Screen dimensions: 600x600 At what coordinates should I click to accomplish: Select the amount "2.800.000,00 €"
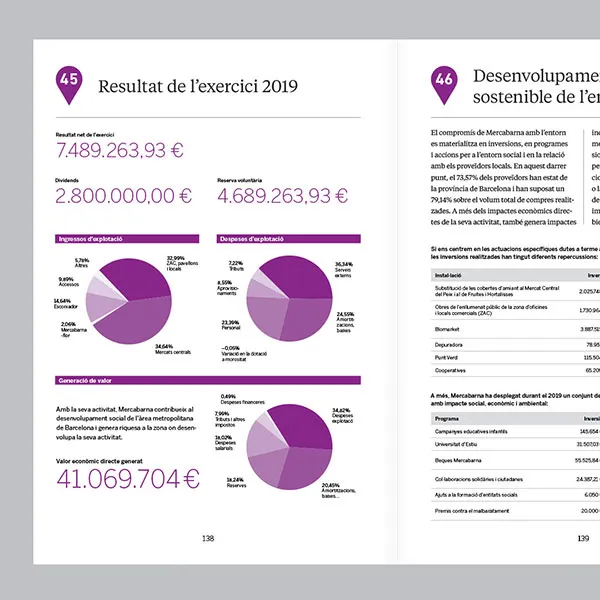pyautogui.click(x=124, y=196)
